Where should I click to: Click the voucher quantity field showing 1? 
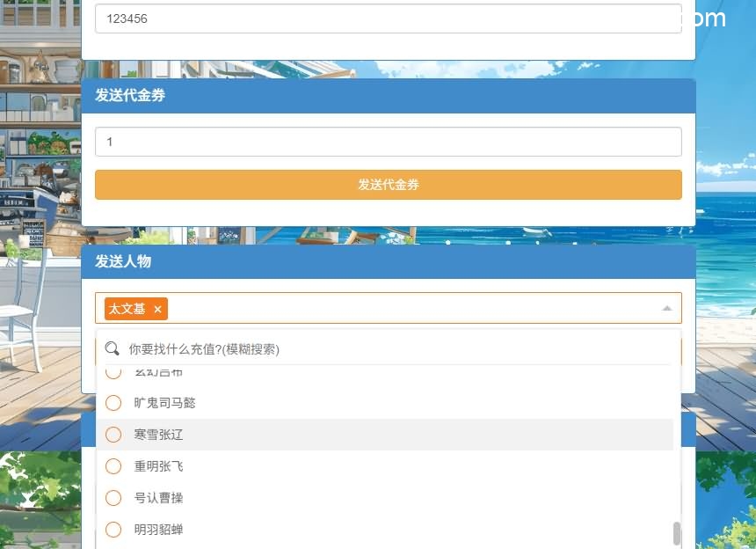click(389, 142)
